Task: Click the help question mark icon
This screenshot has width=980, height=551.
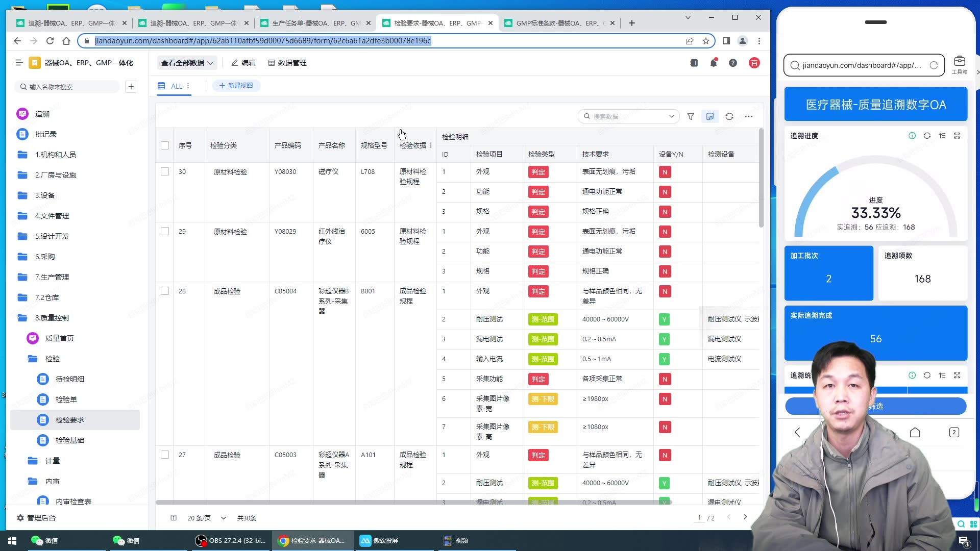Action: 733,63
